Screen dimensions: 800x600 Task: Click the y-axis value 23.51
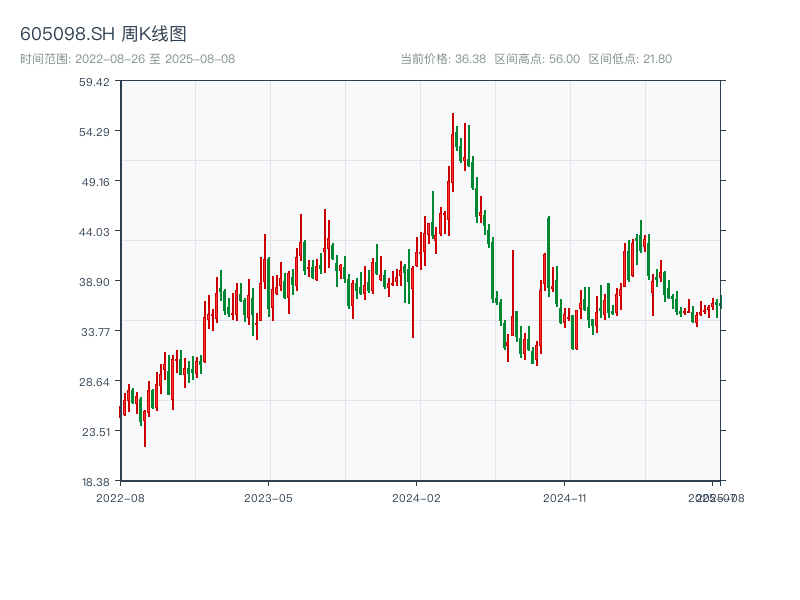96,432
